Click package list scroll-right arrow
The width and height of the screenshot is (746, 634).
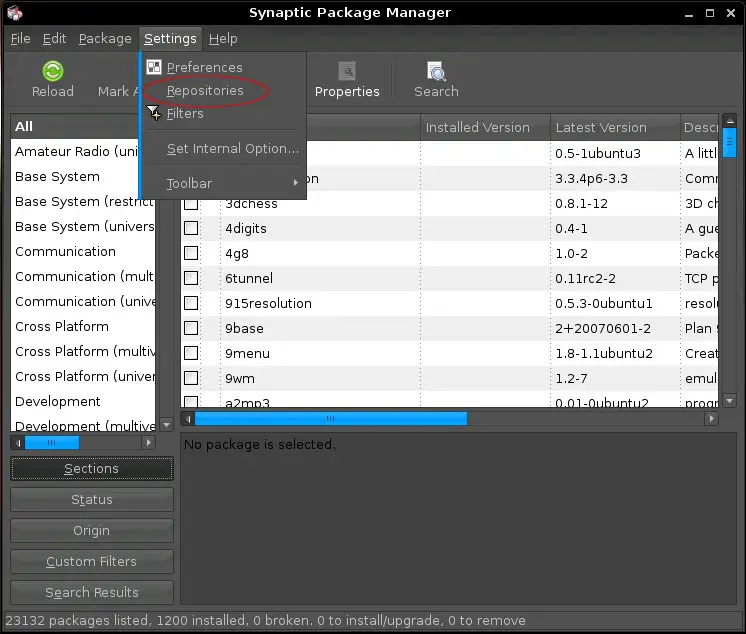(711, 419)
